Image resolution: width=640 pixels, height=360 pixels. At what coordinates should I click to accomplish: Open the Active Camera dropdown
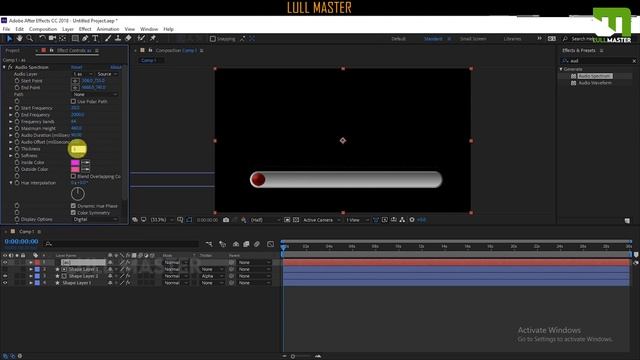(x=321, y=220)
